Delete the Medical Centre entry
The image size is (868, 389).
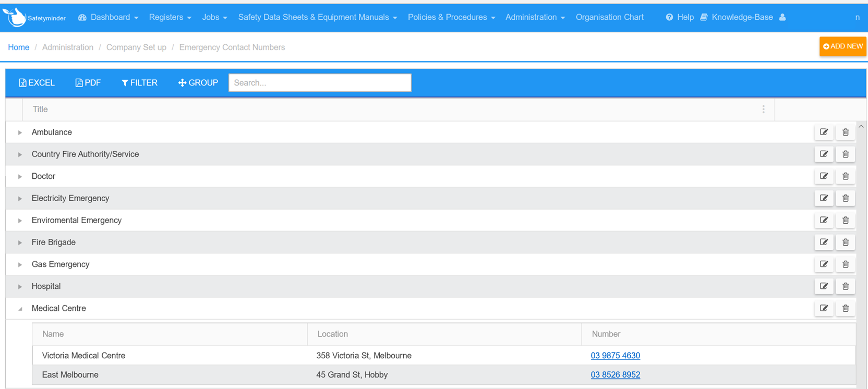(846, 308)
